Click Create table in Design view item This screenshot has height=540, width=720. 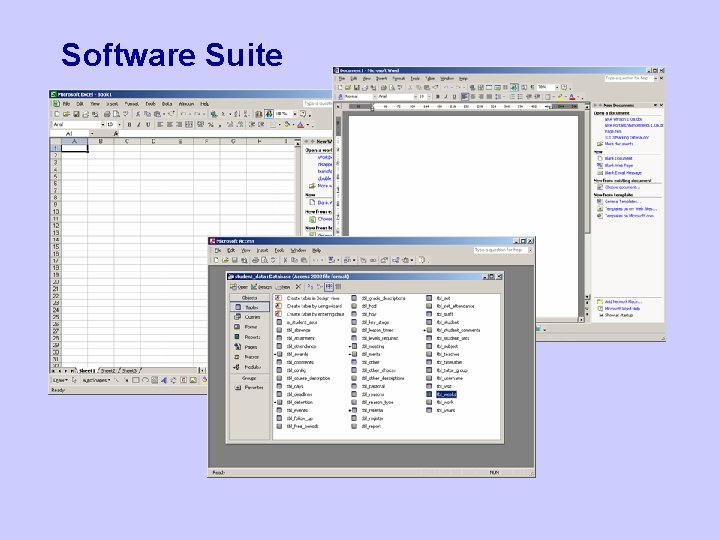click(x=308, y=298)
